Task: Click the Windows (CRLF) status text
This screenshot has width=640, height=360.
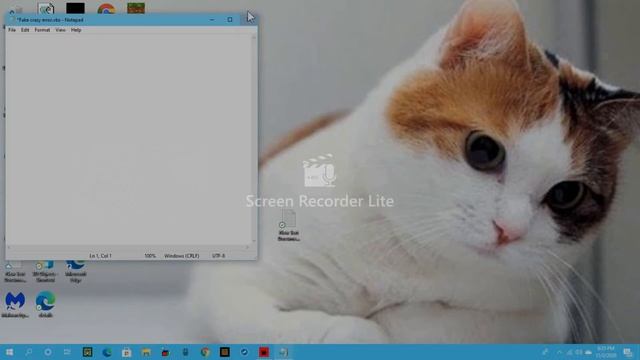Action: point(182,256)
